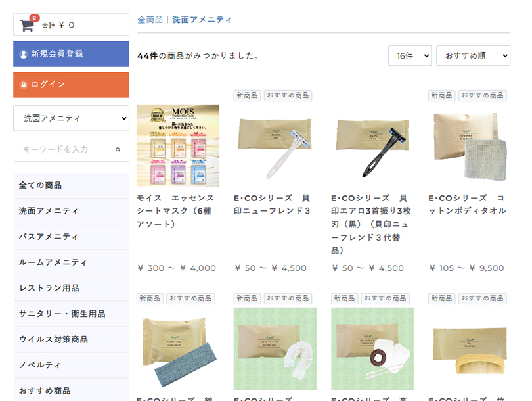Viewport: 532px width, 401px height.
Task: Click モイス エッセンスシートマスク product title
Action: point(175,211)
